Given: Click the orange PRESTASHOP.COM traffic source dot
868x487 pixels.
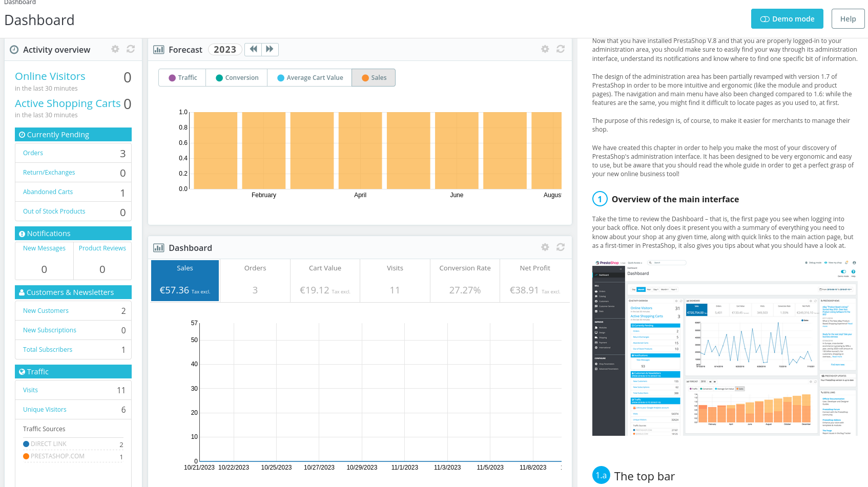Looking at the screenshot, I should pyautogui.click(x=26, y=456).
